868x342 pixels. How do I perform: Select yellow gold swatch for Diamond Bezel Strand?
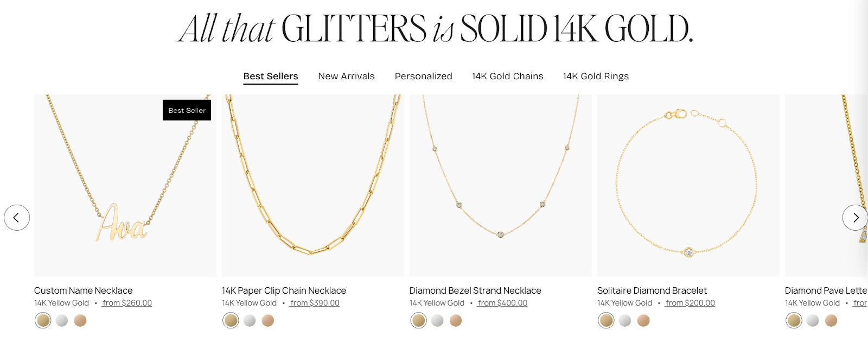pos(418,321)
